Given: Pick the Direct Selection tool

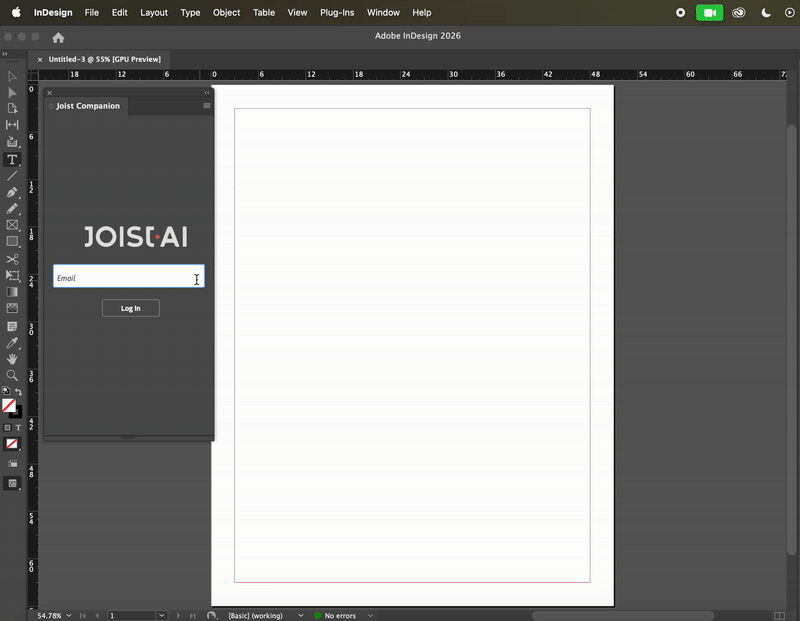Looking at the screenshot, I should [x=12, y=93].
